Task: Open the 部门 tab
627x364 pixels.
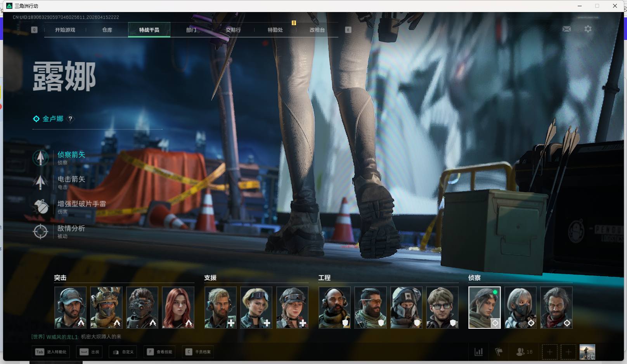Action: 191,30
